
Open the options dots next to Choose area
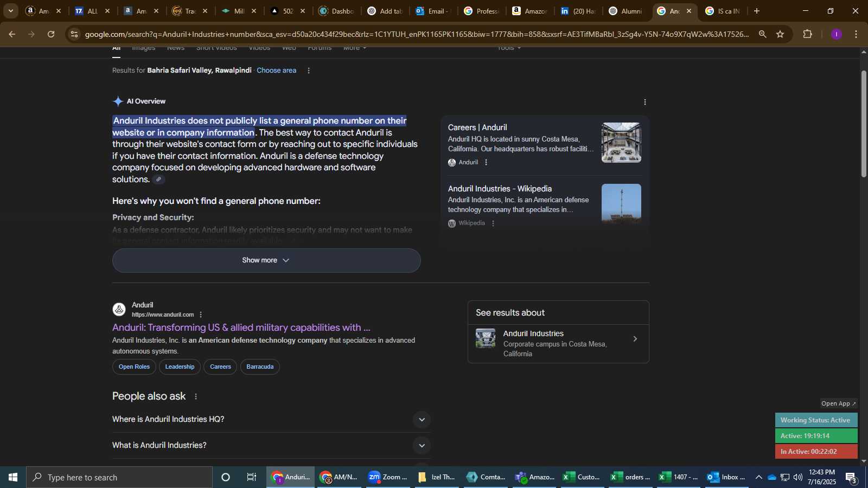click(309, 70)
